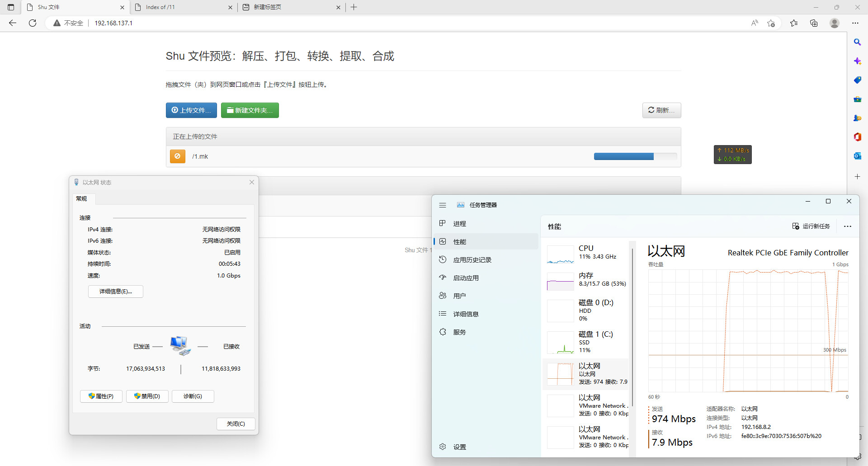Switch to the Index of /11 tab
This screenshot has width=868, height=466.
pos(183,7)
